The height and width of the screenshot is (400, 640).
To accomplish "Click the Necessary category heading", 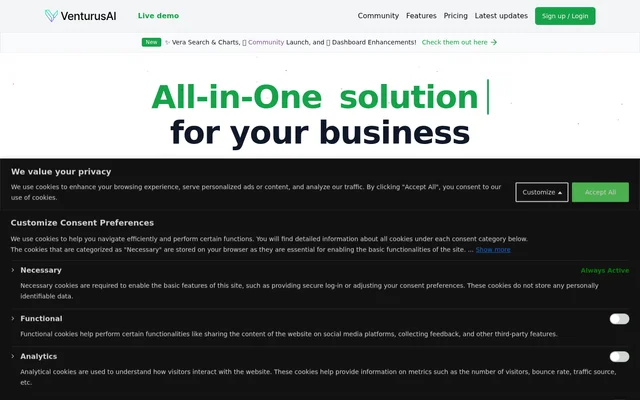I will click(x=41, y=270).
